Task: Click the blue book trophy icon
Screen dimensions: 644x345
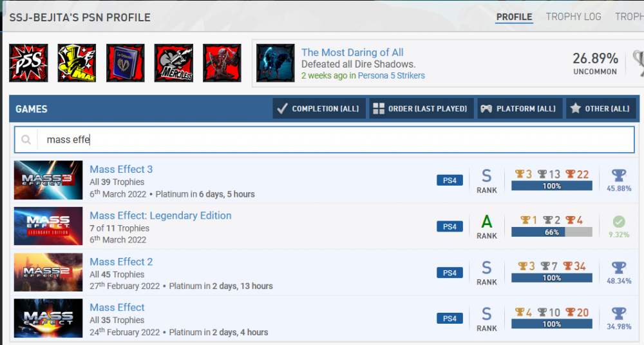Action: [x=125, y=63]
